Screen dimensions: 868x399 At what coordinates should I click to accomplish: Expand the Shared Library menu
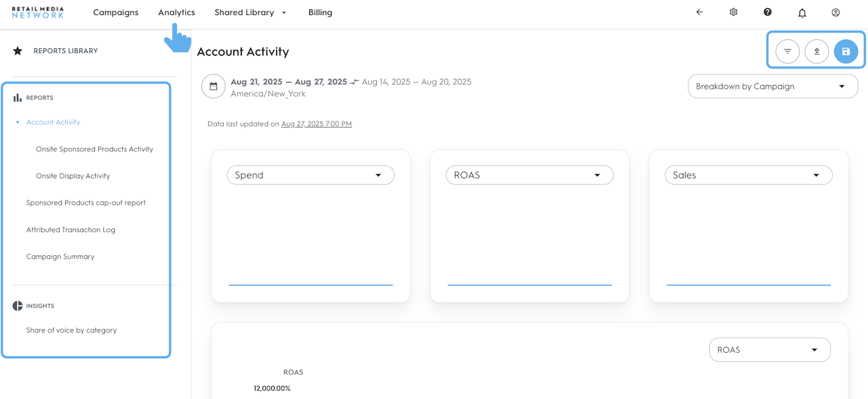(250, 12)
